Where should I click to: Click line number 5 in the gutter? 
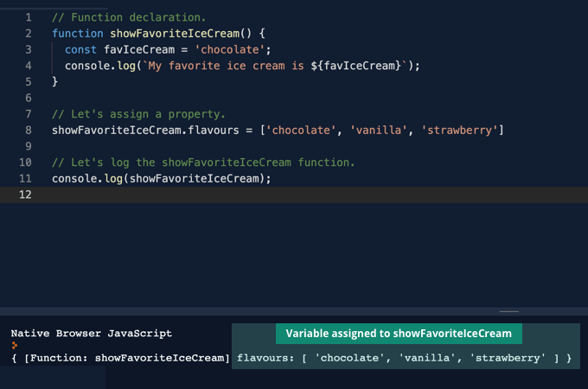(x=29, y=82)
